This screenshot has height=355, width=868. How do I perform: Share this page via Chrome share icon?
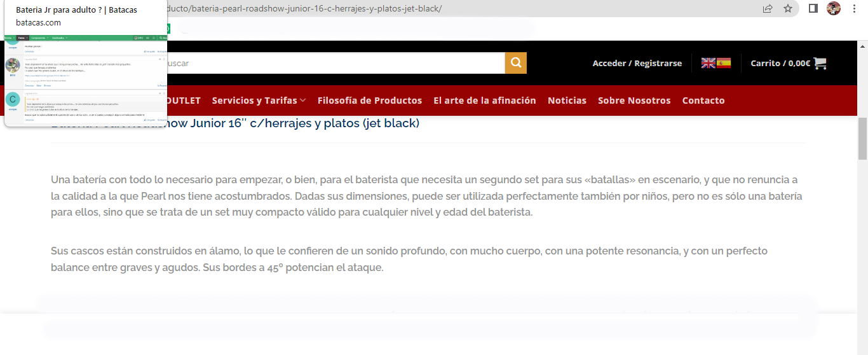(768, 8)
